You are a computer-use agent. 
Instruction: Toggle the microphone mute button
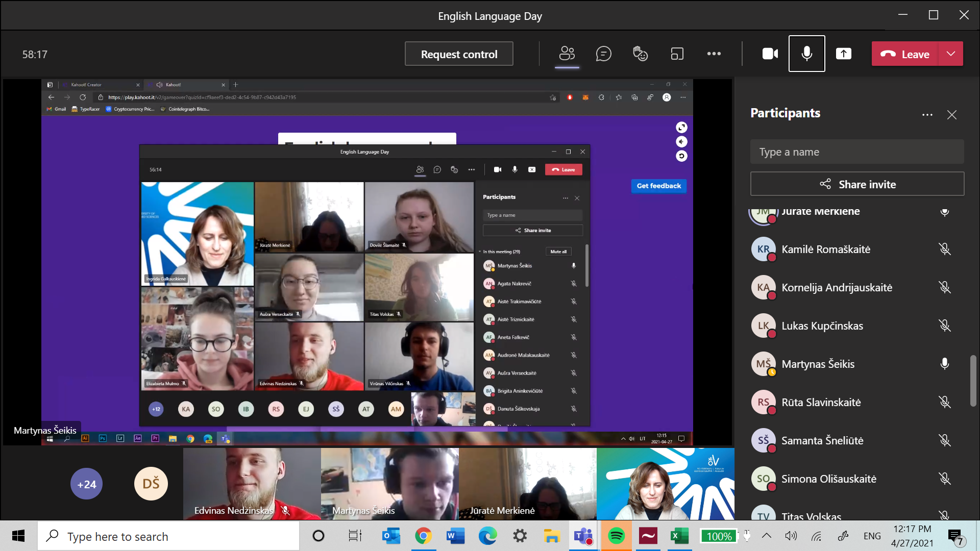pos(806,54)
